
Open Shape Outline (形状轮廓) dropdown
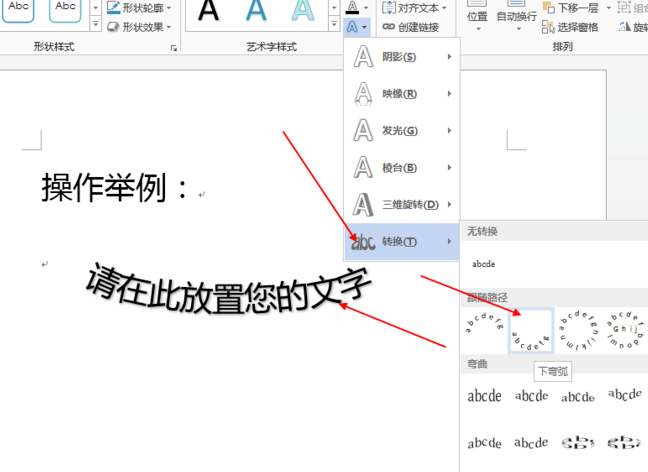pyautogui.click(x=139, y=7)
